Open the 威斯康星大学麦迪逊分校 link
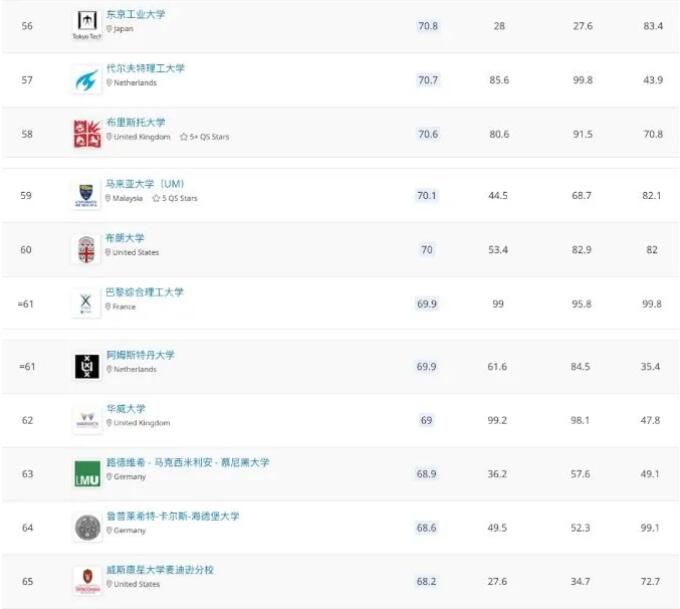The width and height of the screenshot is (680, 609). 160,570
